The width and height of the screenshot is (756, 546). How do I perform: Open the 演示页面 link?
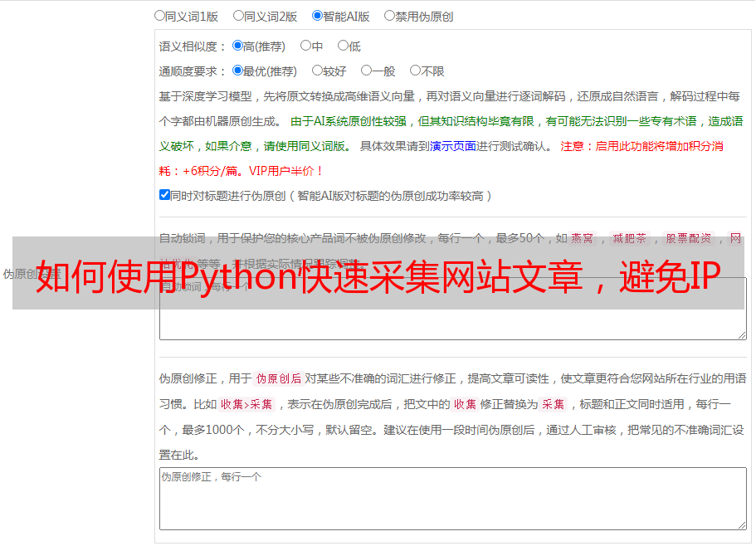tap(453, 146)
